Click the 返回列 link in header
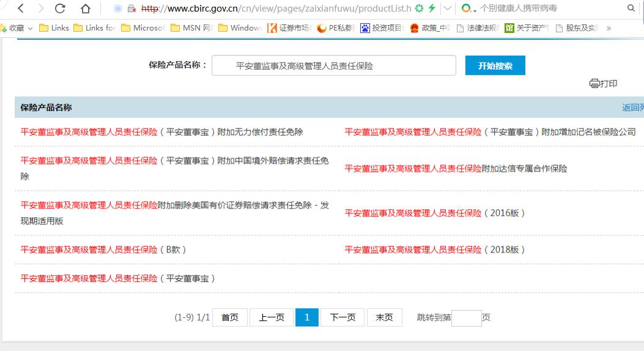The height and width of the screenshot is (351, 644). [x=632, y=108]
